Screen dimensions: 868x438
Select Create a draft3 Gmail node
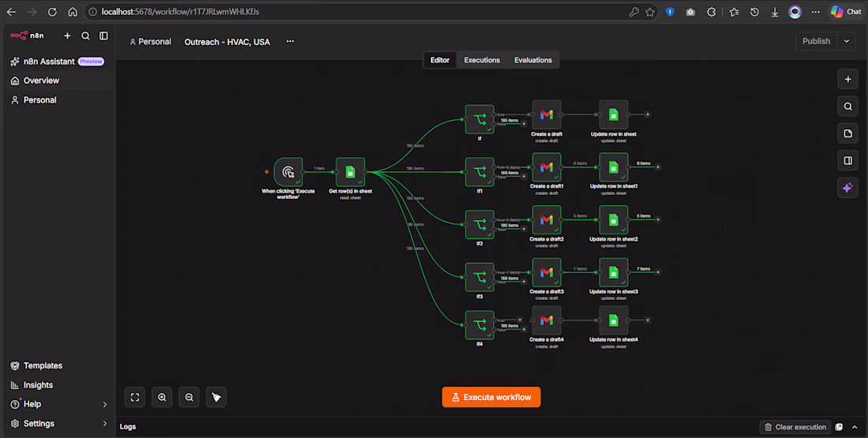546,272
